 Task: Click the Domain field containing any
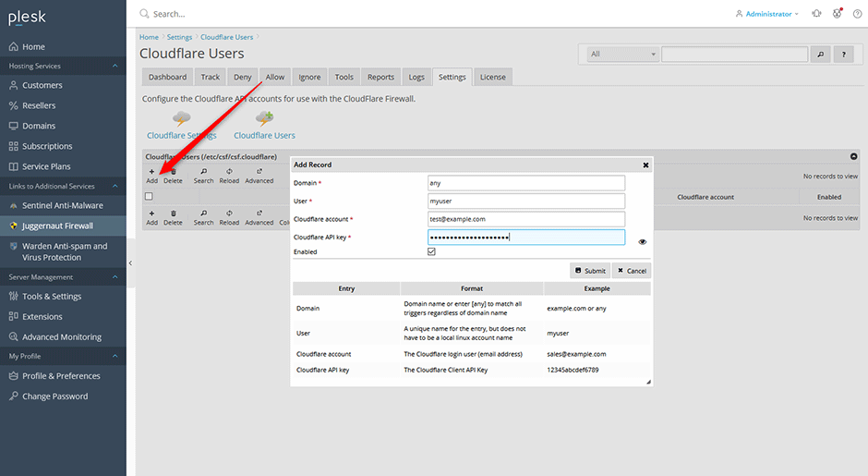pos(526,183)
